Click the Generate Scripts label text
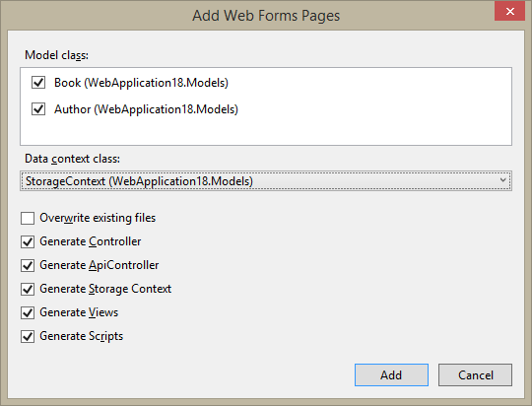 (x=82, y=336)
